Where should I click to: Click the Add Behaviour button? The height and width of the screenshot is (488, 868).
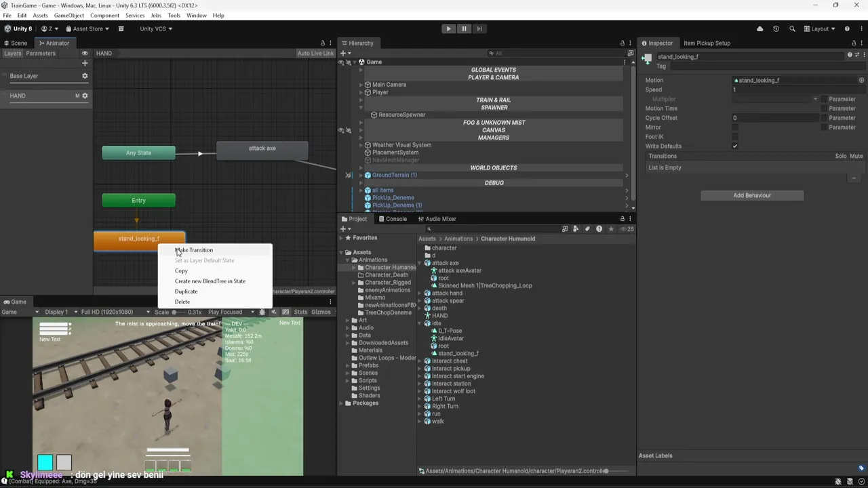[x=752, y=195]
